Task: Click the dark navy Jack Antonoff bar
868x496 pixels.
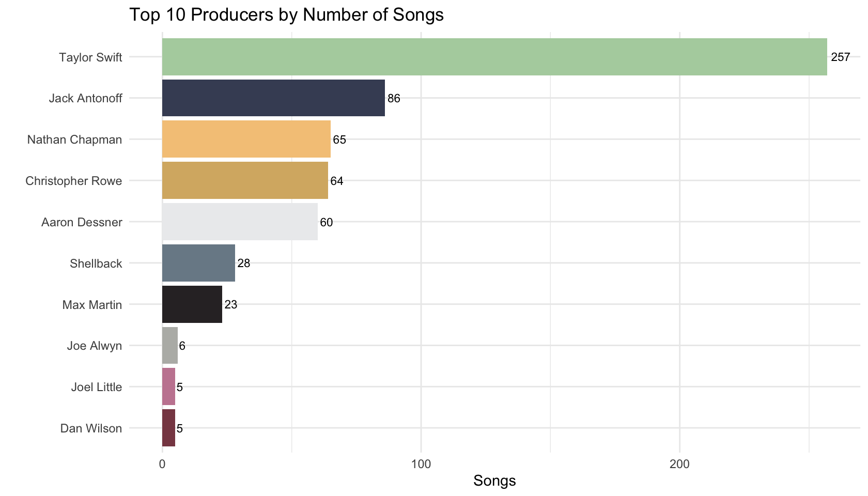Action: [273, 98]
